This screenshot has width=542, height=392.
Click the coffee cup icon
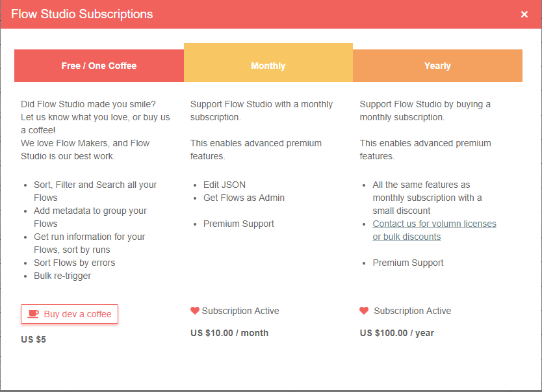coord(33,314)
